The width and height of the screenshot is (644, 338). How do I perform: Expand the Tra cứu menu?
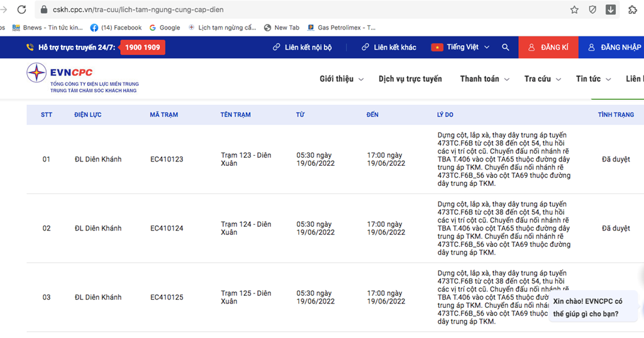click(x=541, y=79)
